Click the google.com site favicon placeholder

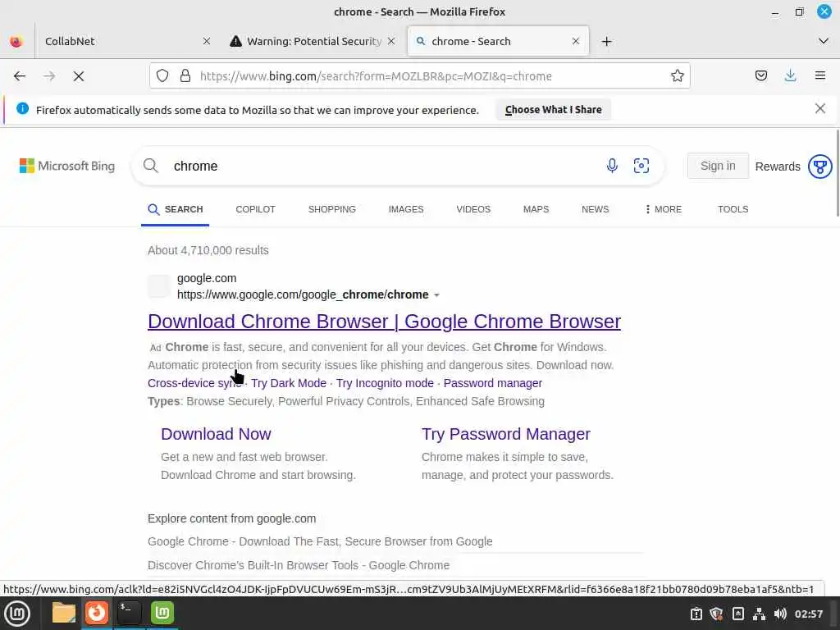pos(159,286)
